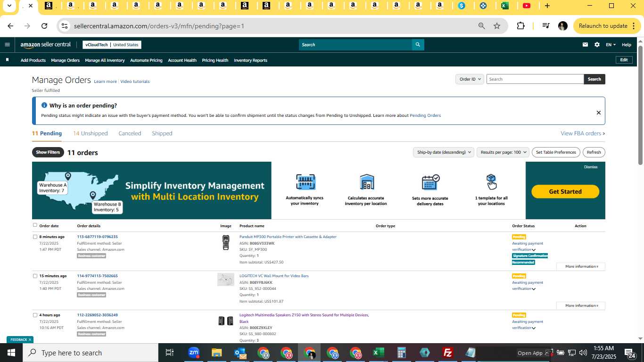The height and width of the screenshot is (362, 644).
Task: Open the volume speaker tray icon
Action: point(583,353)
